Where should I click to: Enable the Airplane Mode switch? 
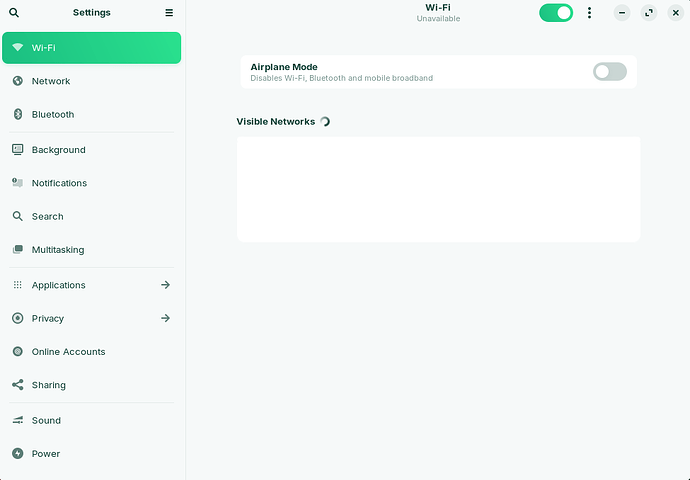coord(610,72)
